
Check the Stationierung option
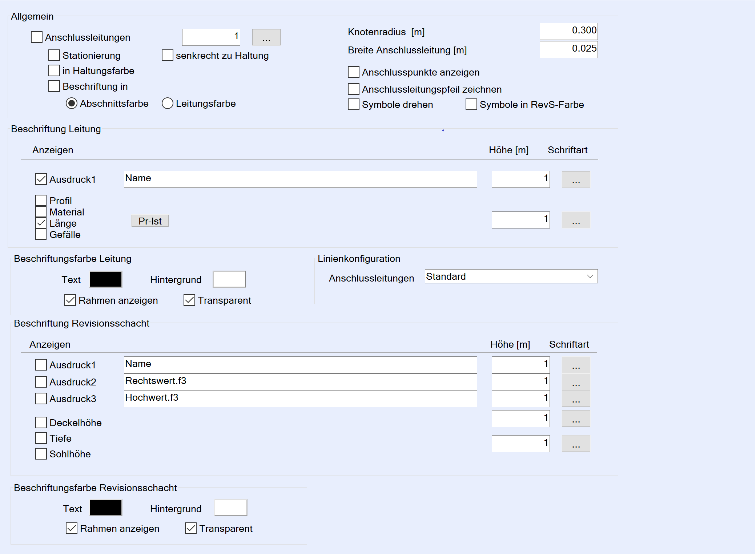point(54,56)
